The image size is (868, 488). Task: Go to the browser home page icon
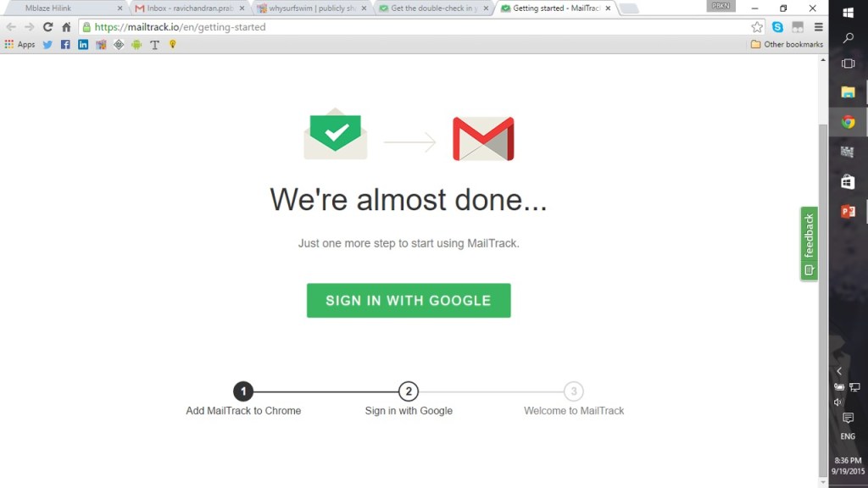click(66, 26)
